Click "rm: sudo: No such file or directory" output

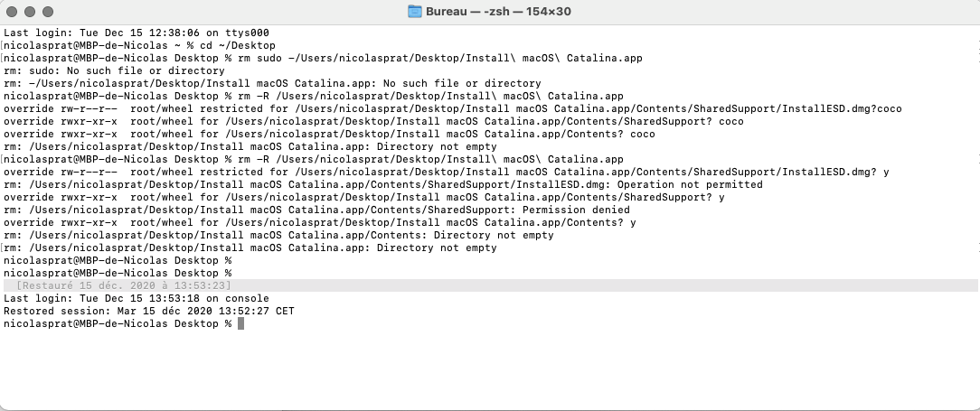[114, 70]
